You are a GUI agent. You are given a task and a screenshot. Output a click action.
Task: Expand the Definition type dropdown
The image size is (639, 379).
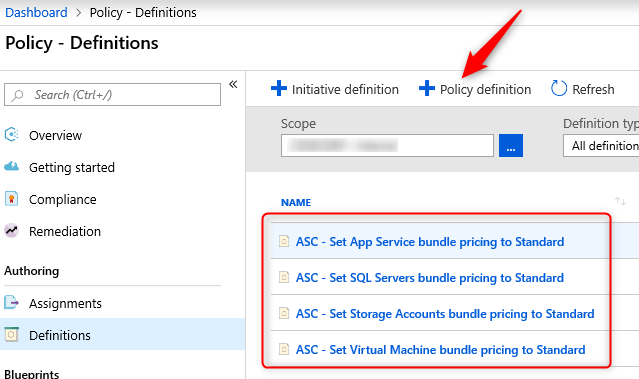coord(601,145)
